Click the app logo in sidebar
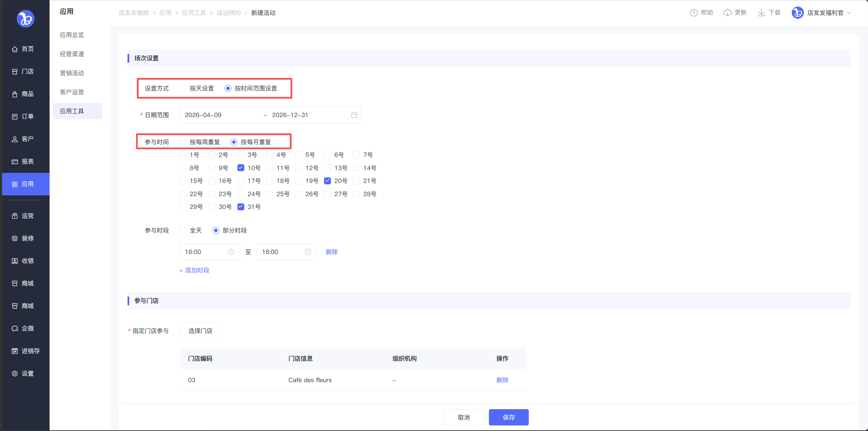Image resolution: width=868 pixels, height=431 pixels. pos(26,19)
